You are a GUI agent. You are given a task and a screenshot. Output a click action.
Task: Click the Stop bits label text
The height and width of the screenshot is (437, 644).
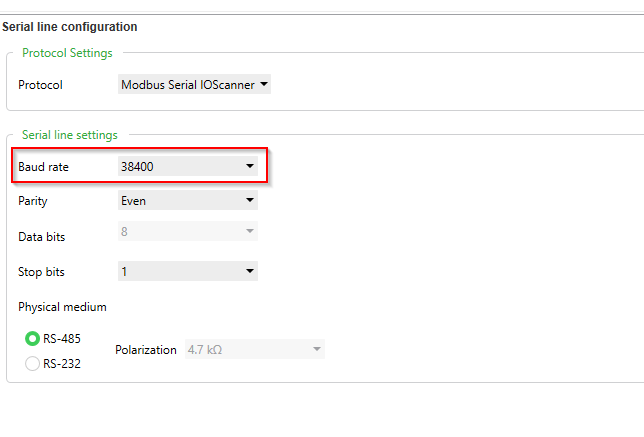41,272
